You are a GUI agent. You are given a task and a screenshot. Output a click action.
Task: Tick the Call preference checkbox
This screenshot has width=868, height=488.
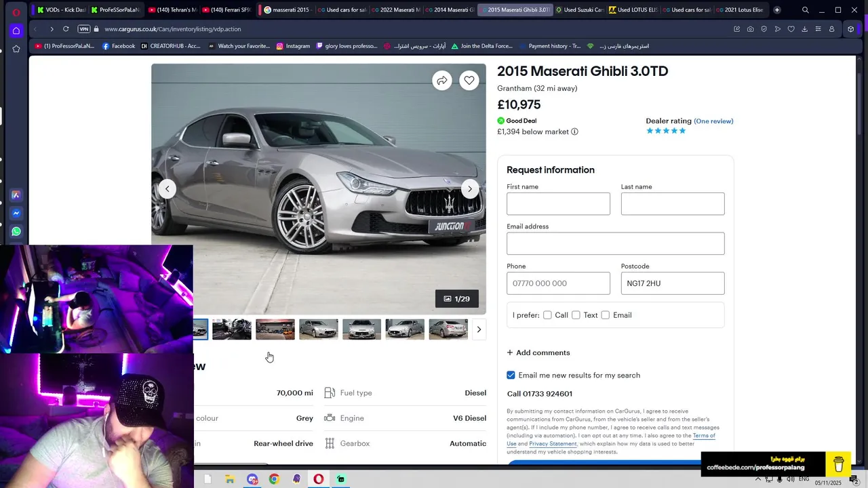[547, 315]
